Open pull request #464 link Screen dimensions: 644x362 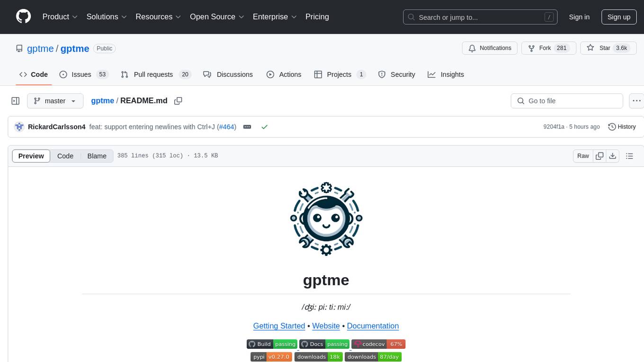coord(227,127)
